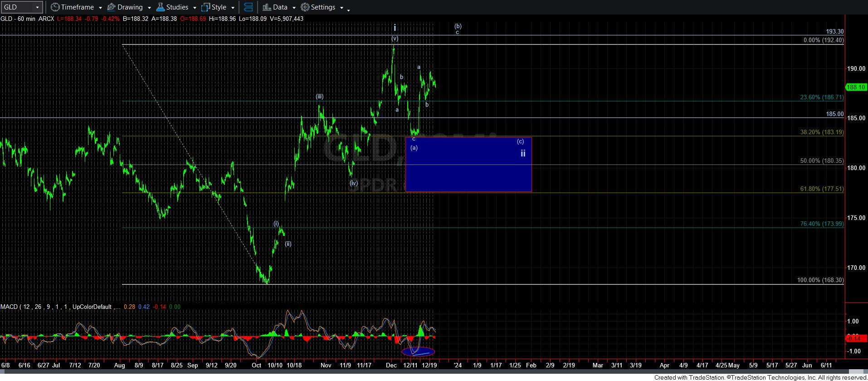Select the 23.60% (186.71) Fibonacci label
Image resolution: width=868 pixels, height=381 pixels.
(x=822, y=98)
